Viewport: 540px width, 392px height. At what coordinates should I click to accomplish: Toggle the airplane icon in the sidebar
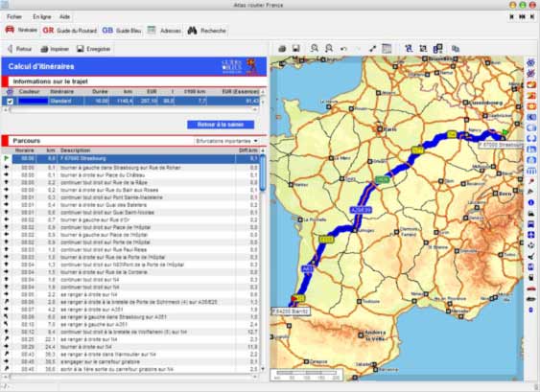pyautogui.click(x=531, y=257)
